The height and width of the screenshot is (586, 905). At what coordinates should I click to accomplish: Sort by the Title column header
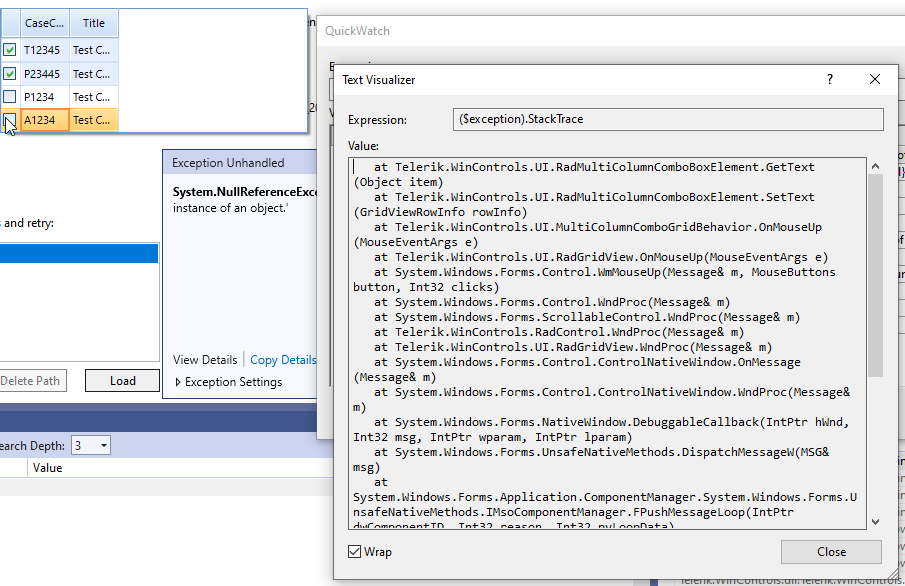point(93,23)
